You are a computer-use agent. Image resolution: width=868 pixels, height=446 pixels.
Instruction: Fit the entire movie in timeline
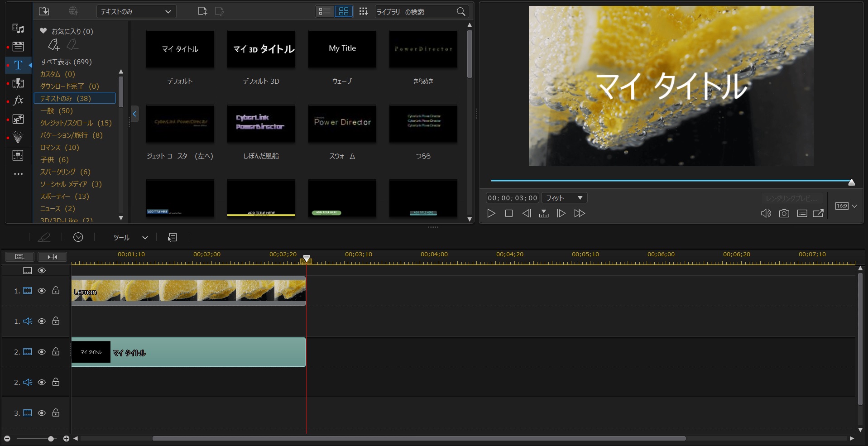tap(53, 257)
